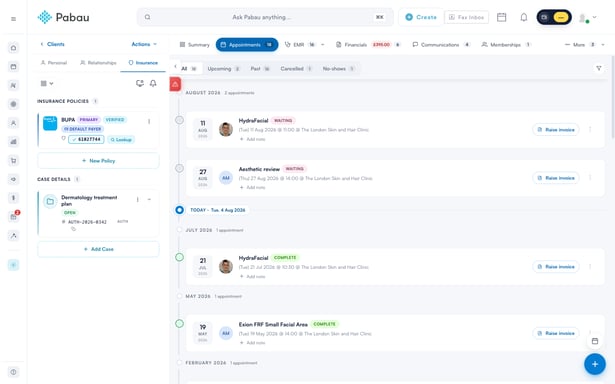
Task: Open the grid view dropdown in Insurance panel
Action: tap(47, 83)
